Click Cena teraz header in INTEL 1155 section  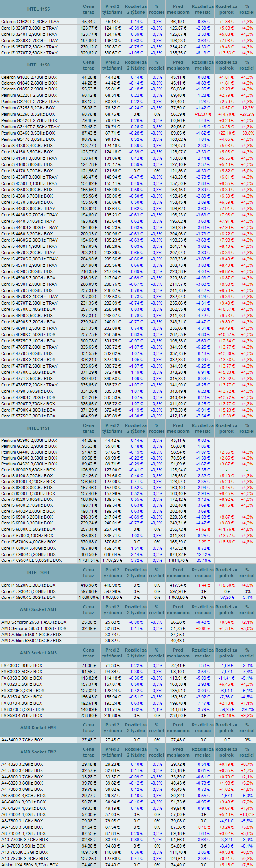coord(88,9)
